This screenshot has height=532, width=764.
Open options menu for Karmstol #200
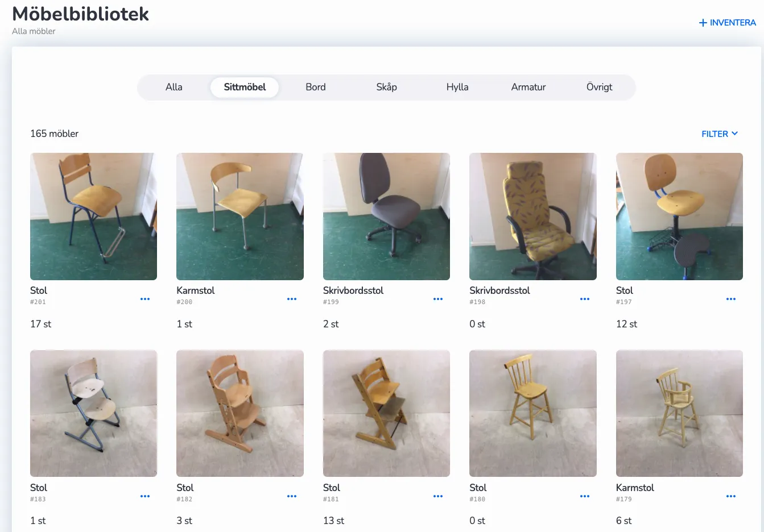pyautogui.click(x=292, y=299)
